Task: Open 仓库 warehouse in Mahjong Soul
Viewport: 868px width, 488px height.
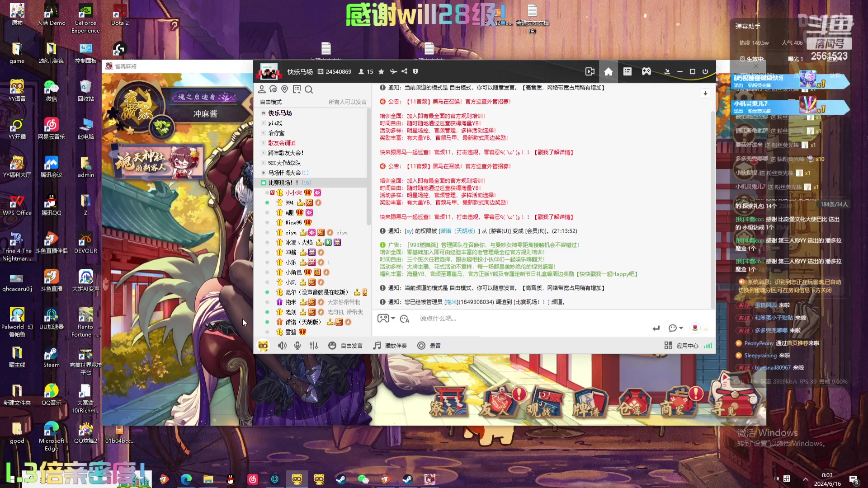Action: pyautogui.click(x=635, y=403)
